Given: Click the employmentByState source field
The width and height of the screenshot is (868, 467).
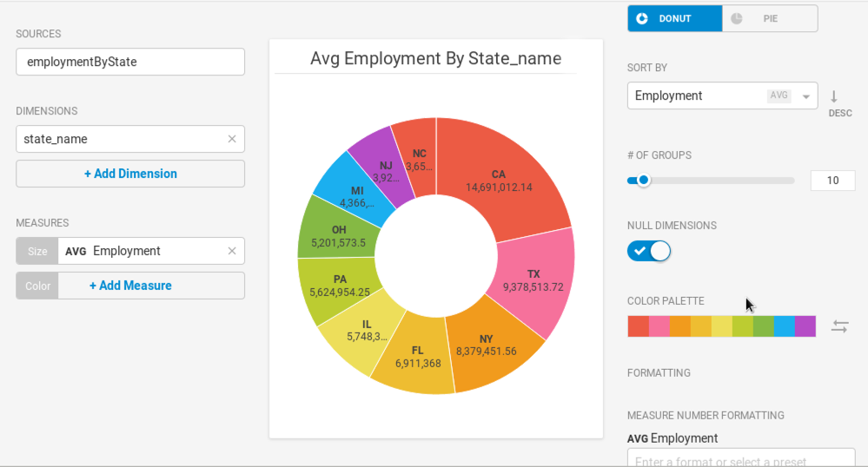Looking at the screenshot, I should tap(130, 62).
